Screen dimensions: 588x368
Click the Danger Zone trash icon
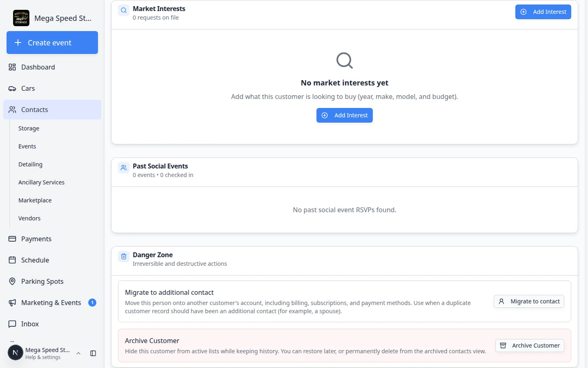point(124,256)
